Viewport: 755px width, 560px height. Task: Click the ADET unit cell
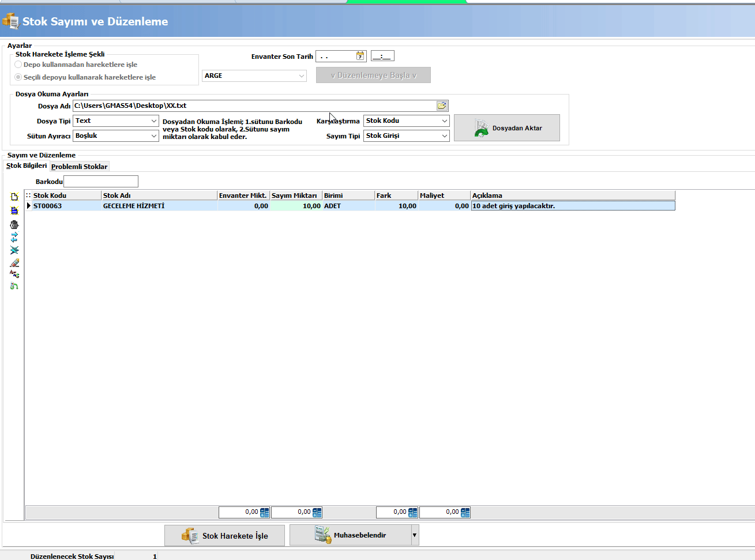[348, 206]
